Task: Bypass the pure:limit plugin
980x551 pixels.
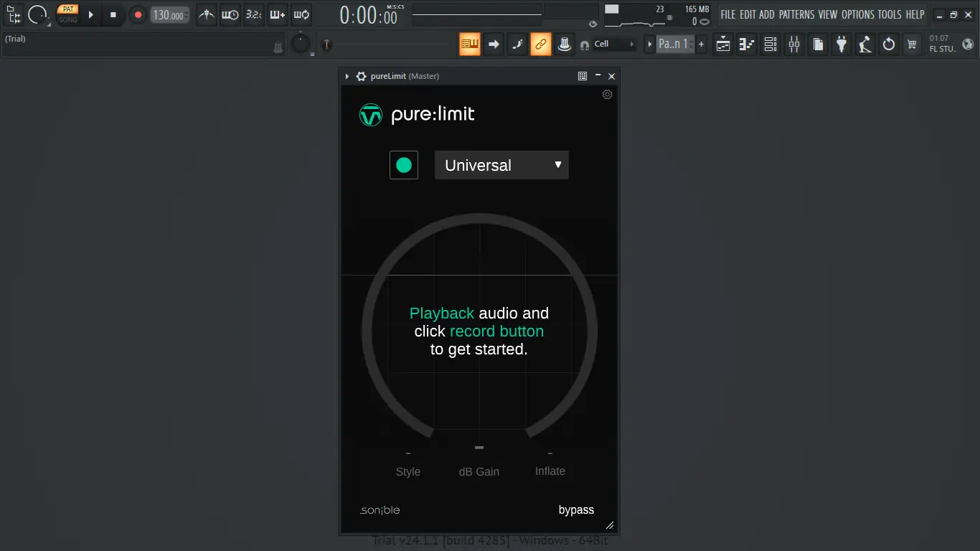Action: point(576,510)
